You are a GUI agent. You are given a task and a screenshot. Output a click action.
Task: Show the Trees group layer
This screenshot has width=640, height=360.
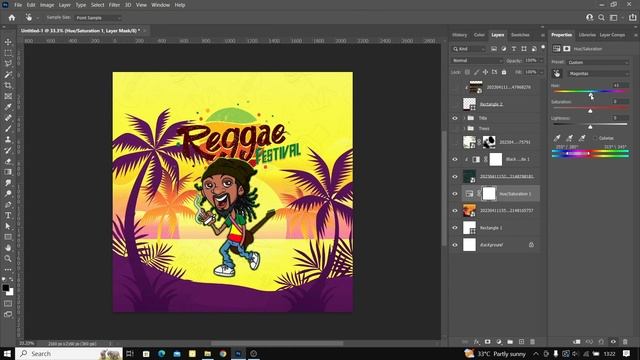[455, 129]
